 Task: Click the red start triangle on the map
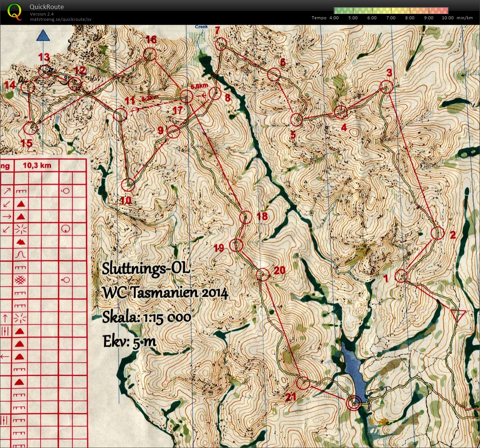click(458, 315)
